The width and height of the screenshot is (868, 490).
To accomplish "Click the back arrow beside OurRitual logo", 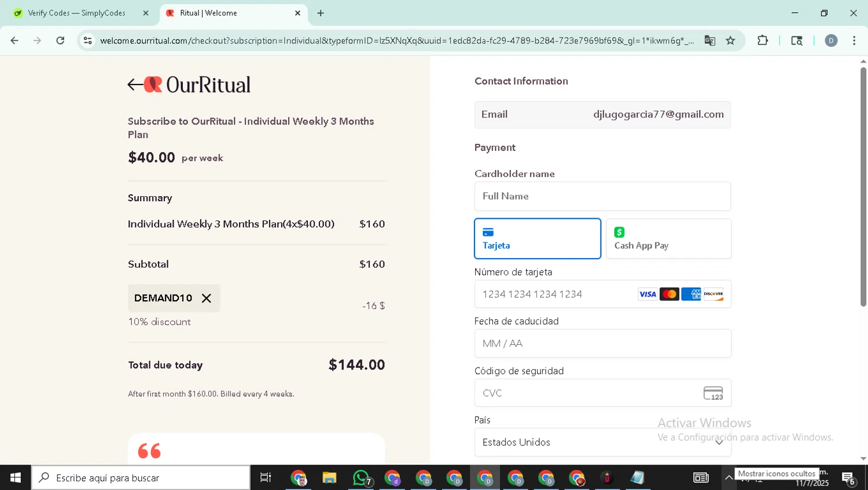I will pyautogui.click(x=135, y=85).
